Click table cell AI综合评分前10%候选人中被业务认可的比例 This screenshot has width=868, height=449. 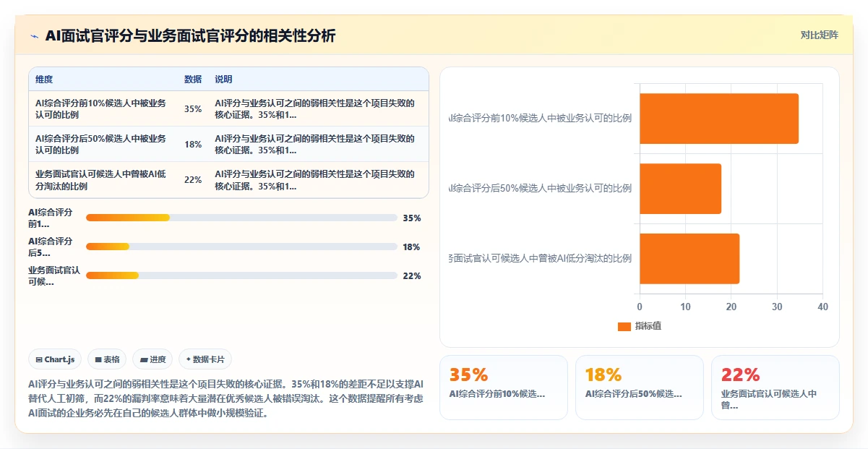(x=102, y=109)
